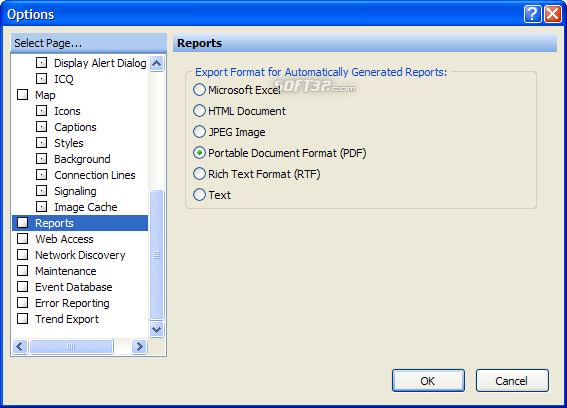
Task: Close the Options dialog window
Action: (x=553, y=14)
